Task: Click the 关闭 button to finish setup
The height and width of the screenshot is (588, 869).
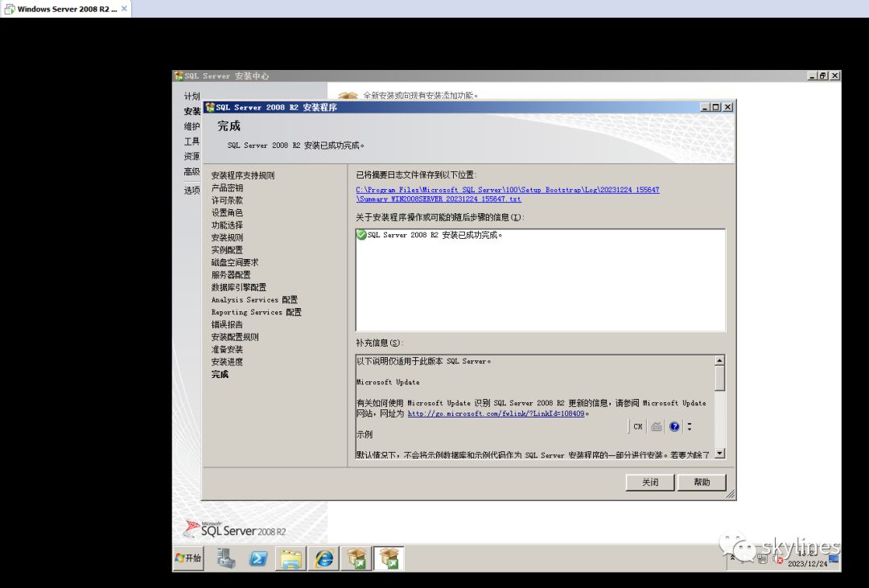Action: [x=649, y=482]
